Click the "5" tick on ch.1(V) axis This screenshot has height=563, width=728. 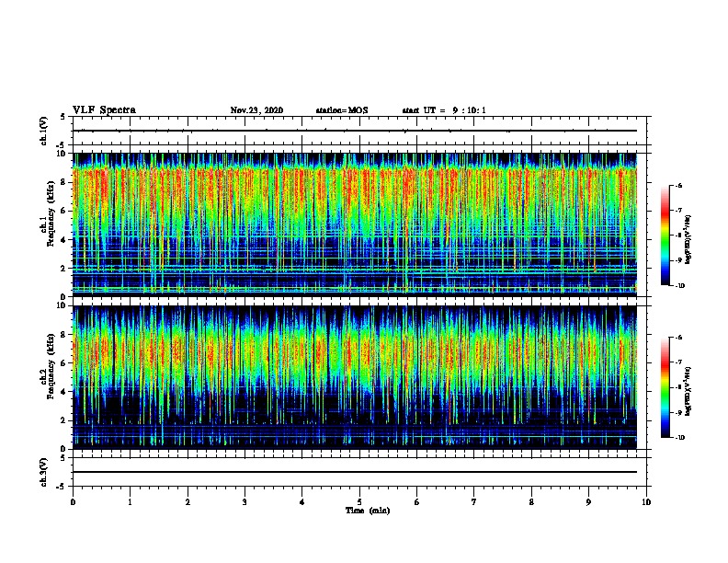[63, 117]
